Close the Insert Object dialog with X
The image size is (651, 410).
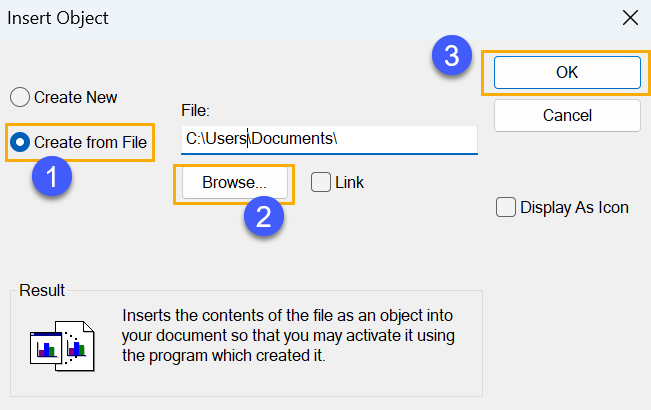630,18
